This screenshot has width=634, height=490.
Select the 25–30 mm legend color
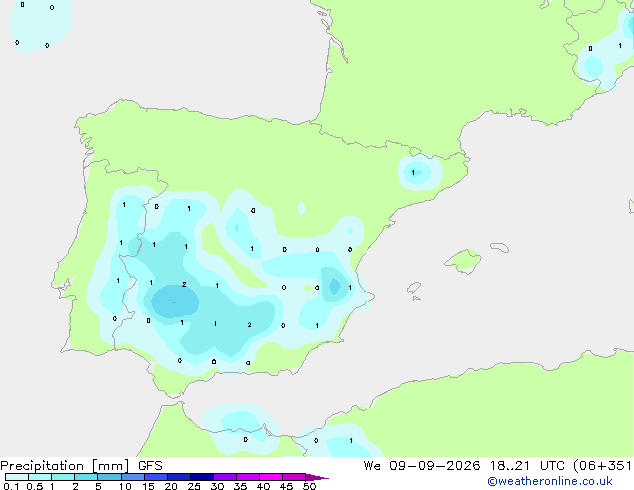pos(202,477)
